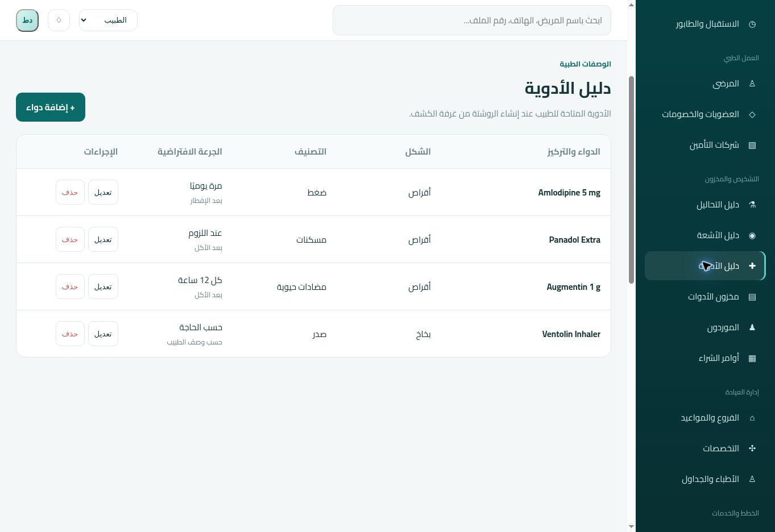
Task: Click the house icon next to الفروع والمواعيد
Action: pyautogui.click(x=752, y=418)
